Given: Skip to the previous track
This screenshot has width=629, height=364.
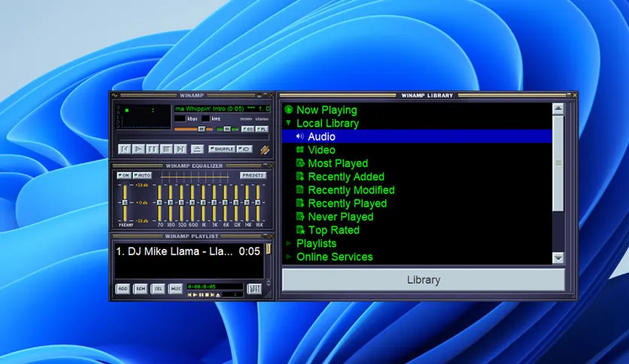Looking at the screenshot, I should pyautogui.click(x=125, y=149).
